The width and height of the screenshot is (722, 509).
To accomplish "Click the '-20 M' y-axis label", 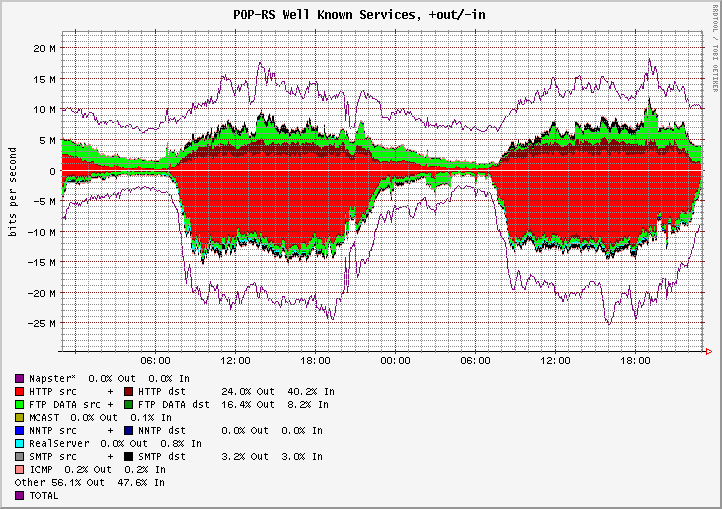I will 41,293.
